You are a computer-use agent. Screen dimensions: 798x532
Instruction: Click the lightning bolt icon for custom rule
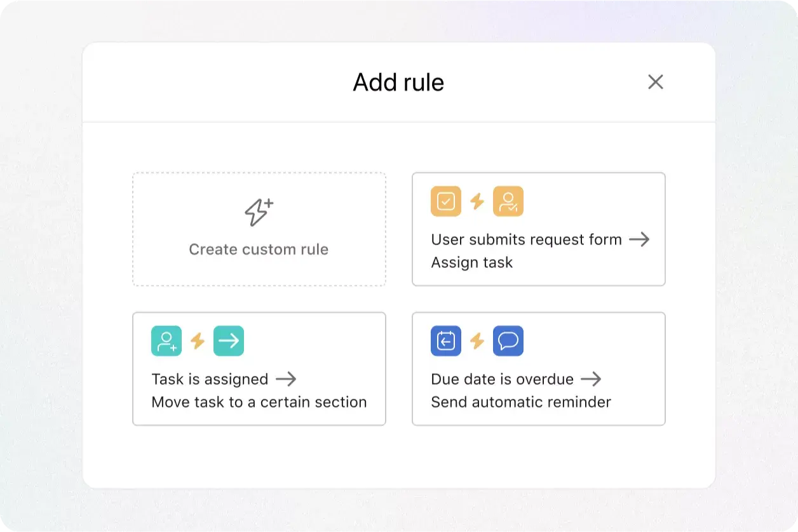tap(258, 211)
